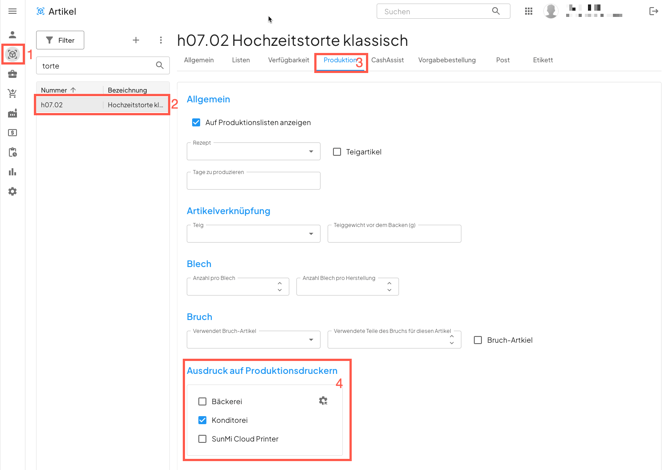Open the user avatar profile

coord(551,11)
